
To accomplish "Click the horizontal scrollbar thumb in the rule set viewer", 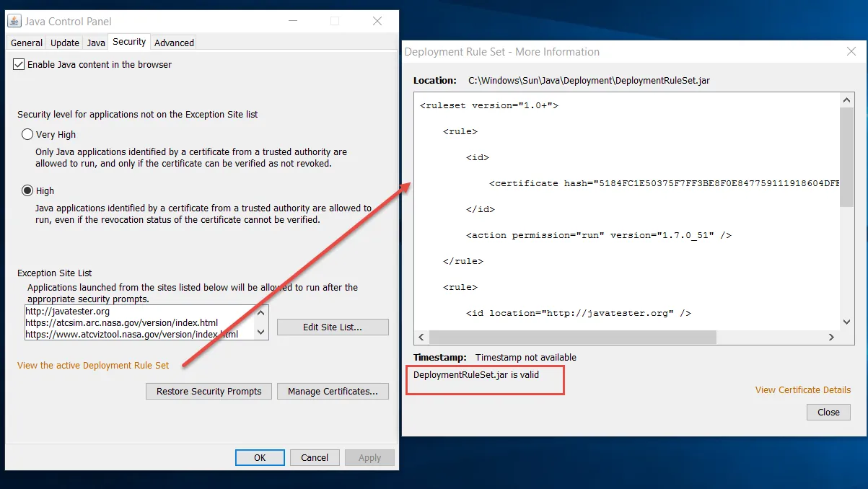I will 573,337.
